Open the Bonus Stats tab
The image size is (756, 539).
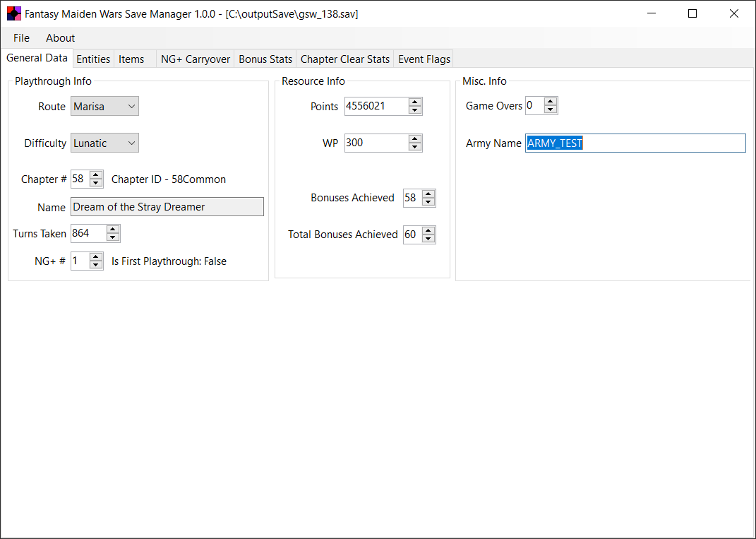coord(265,59)
